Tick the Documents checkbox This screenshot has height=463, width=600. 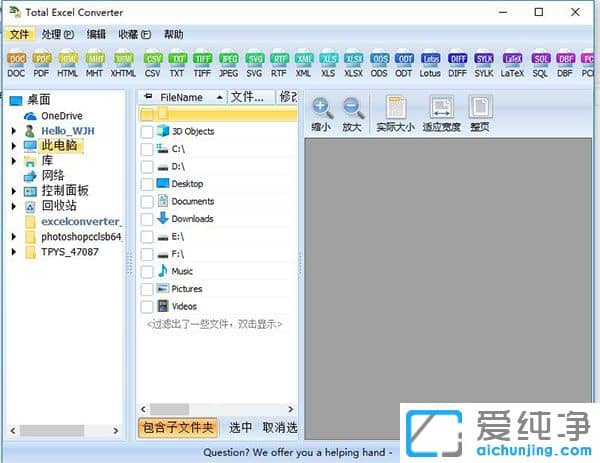(x=147, y=202)
